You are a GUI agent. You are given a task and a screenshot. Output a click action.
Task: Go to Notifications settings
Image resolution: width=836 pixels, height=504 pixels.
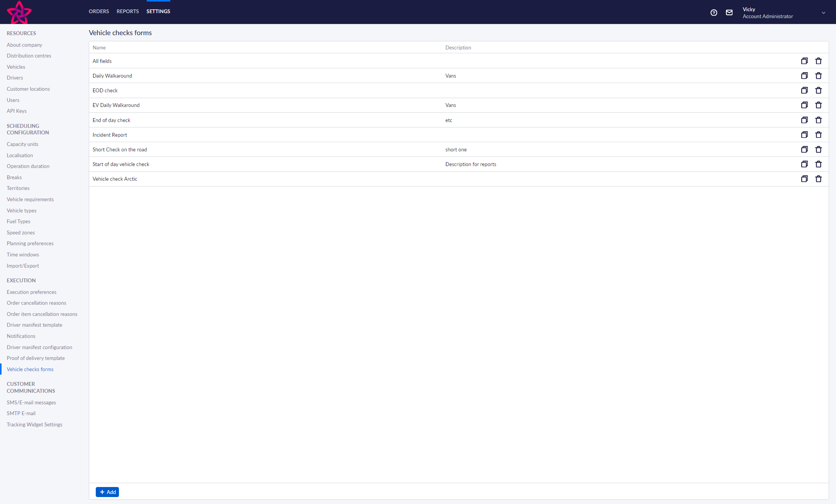pyautogui.click(x=21, y=336)
